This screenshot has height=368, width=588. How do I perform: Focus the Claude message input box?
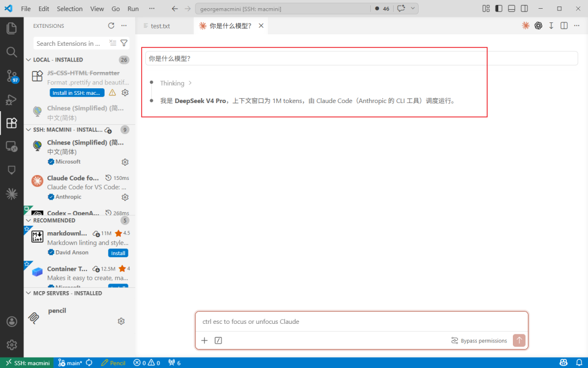click(362, 322)
